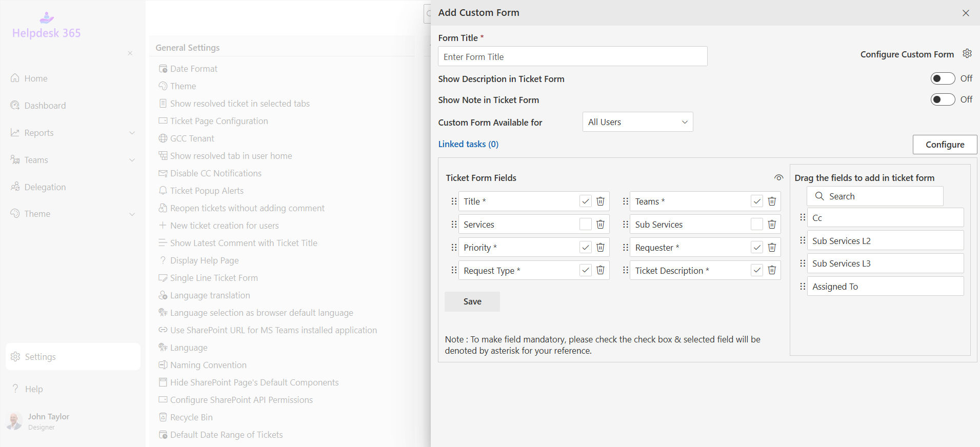Remove Priority field using trash icon

pos(601,247)
